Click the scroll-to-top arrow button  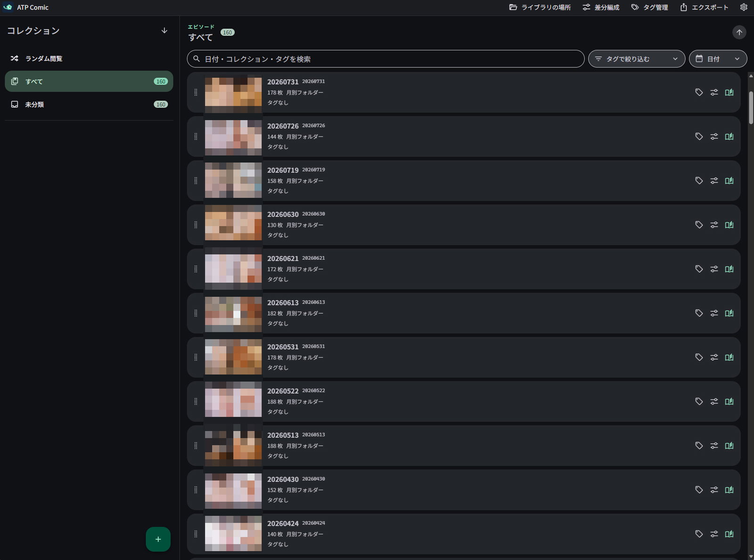[x=739, y=32]
